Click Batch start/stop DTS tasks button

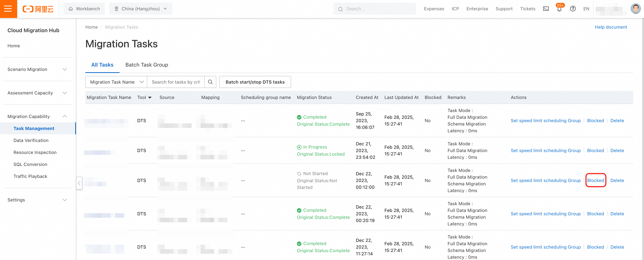point(255,82)
